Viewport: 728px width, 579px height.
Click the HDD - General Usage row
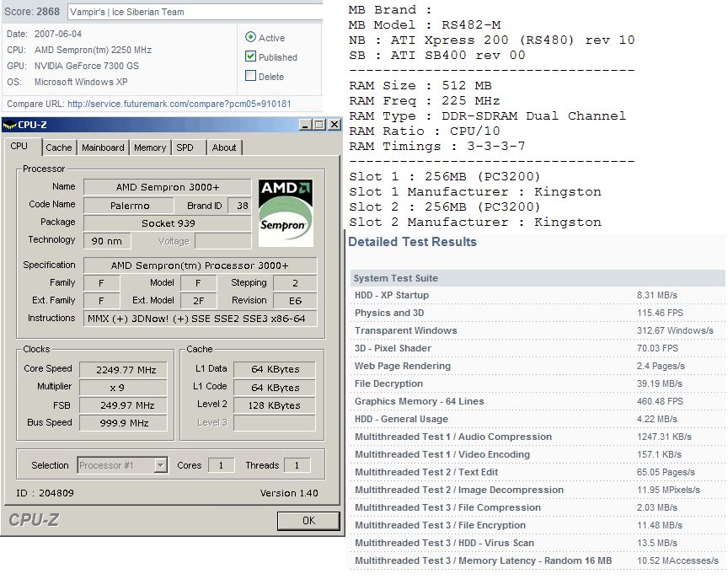pos(538,419)
